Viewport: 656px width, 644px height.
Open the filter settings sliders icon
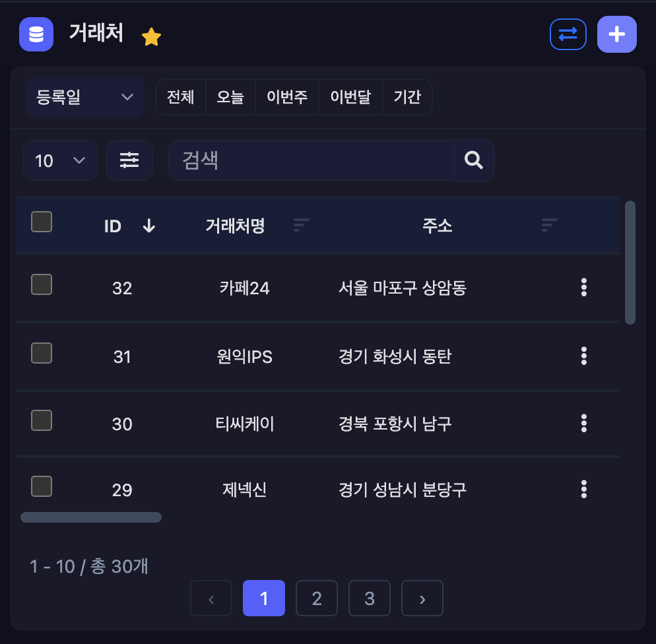(129, 160)
